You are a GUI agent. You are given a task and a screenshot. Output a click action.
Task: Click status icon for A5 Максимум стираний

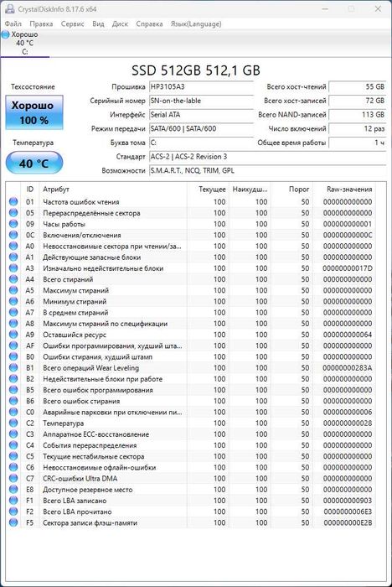tap(13, 290)
